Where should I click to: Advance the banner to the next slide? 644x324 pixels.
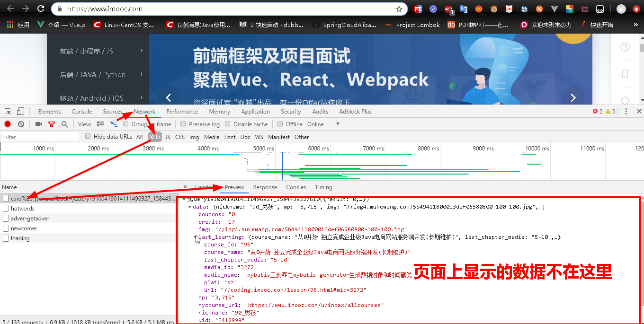tap(573, 97)
